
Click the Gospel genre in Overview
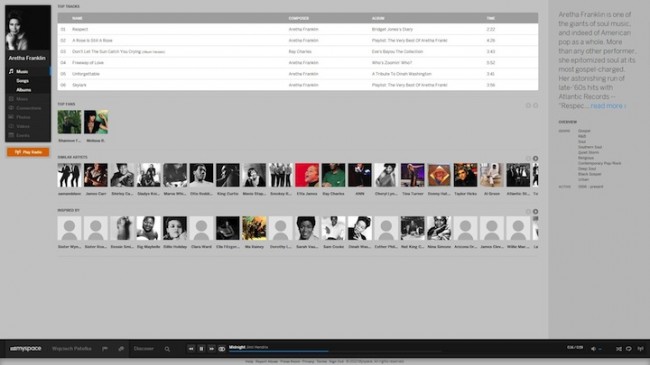[584, 131]
